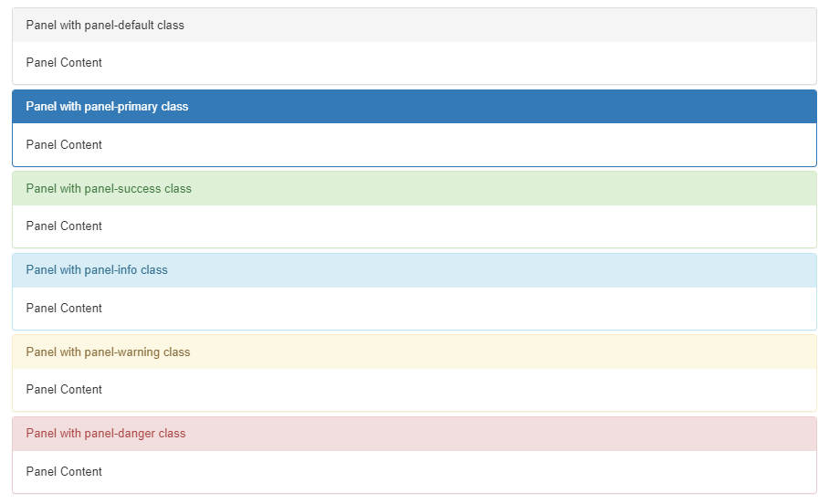The height and width of the screenshot is (504, 829).
Task: Select 'Panel Content' text in the default panel
Action: pos(64,62)
